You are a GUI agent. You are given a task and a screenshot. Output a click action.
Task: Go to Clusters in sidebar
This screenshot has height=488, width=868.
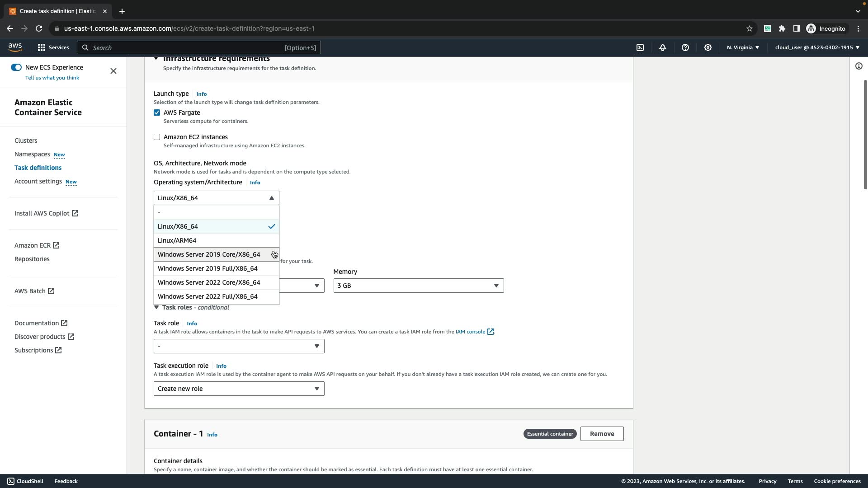(x=26, y=141)
